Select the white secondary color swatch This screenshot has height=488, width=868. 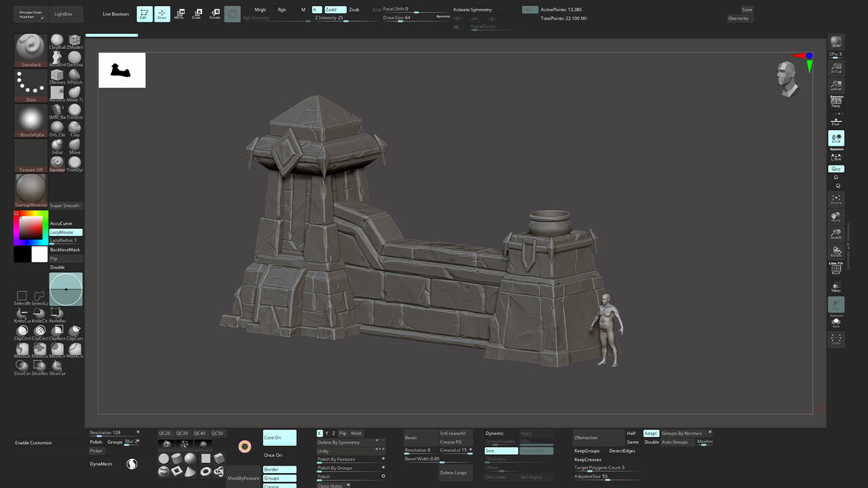[39, 254]
